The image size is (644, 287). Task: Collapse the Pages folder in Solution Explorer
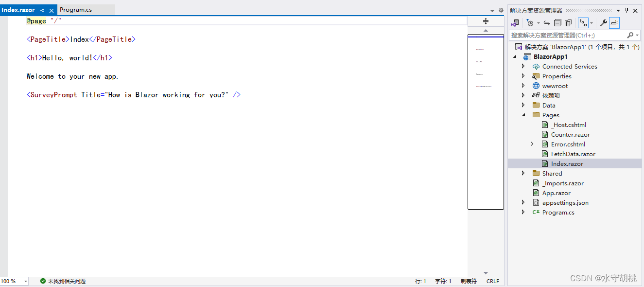click(x=523, y=115)
